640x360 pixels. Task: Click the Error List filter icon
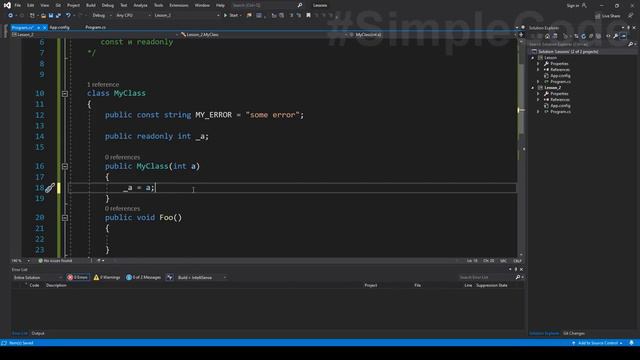(169, 277)
